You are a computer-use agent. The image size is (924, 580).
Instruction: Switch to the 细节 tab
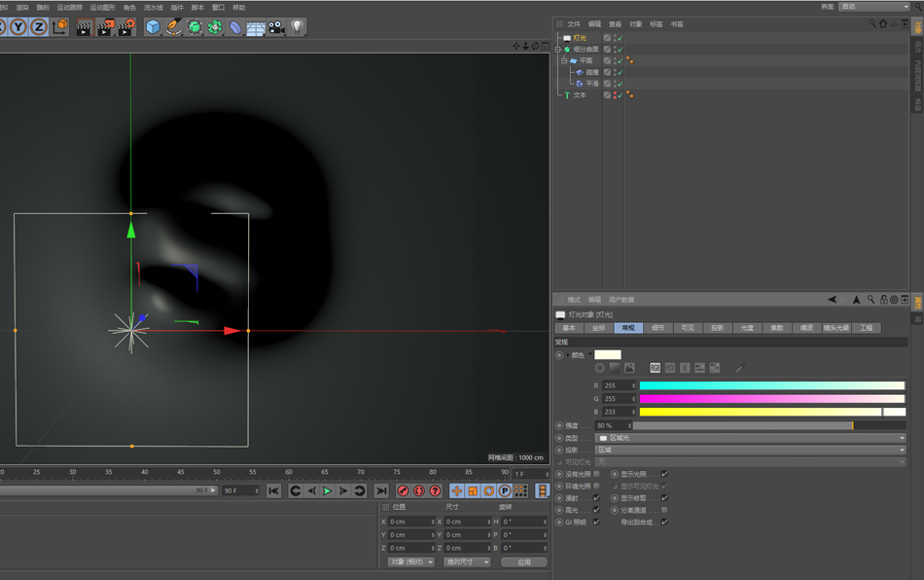tap(657, 328)
